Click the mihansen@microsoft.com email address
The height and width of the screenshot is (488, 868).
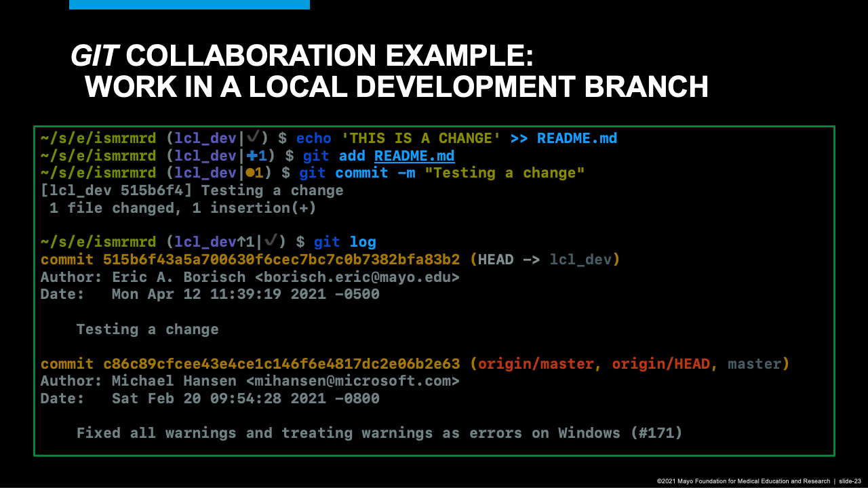(x=353, y=381)
